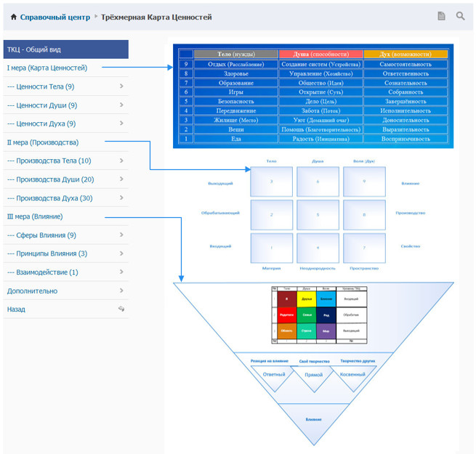Expand the Сферы Влияния (9) chevron
This screenshot has height=454, width=476.
pos(121,235)
